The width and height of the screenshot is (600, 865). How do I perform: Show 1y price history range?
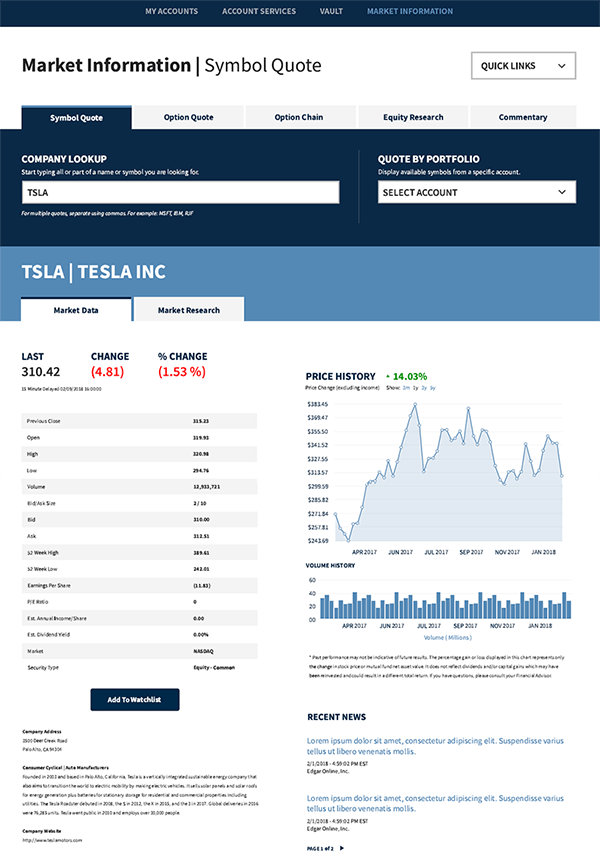click(x=415, y=388)
